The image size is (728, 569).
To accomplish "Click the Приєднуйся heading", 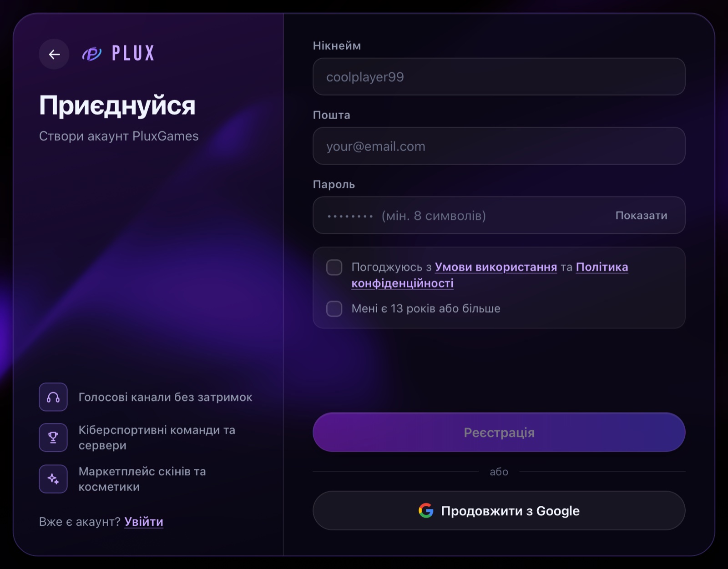I will pyautogui.click(x=117, y=106).
